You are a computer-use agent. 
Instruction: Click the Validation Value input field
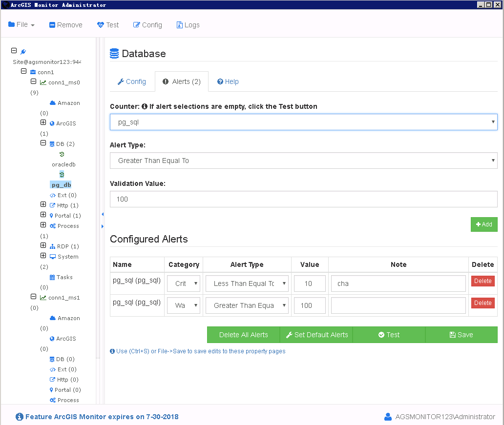[x=303, y=199]
